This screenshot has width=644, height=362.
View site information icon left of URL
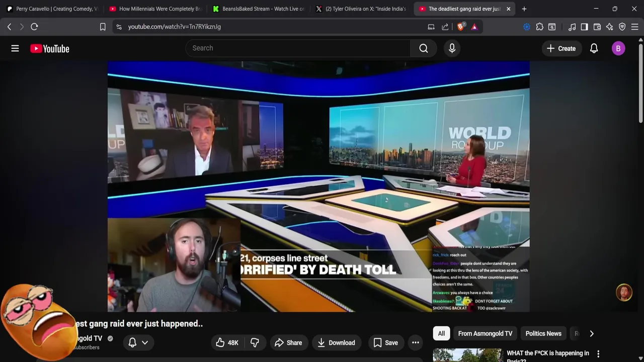point(119,27)
